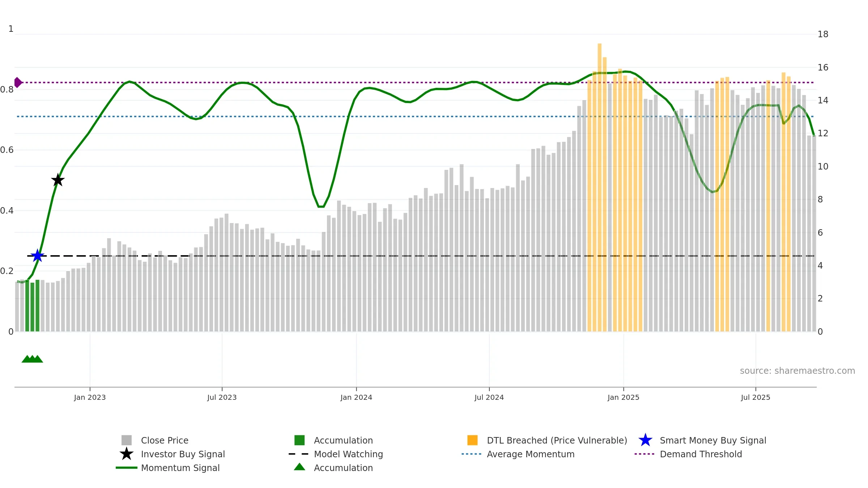Screen dimensions: 868x488
Task: Click the green Accumulation triangles below the chart
Action: 32,359
